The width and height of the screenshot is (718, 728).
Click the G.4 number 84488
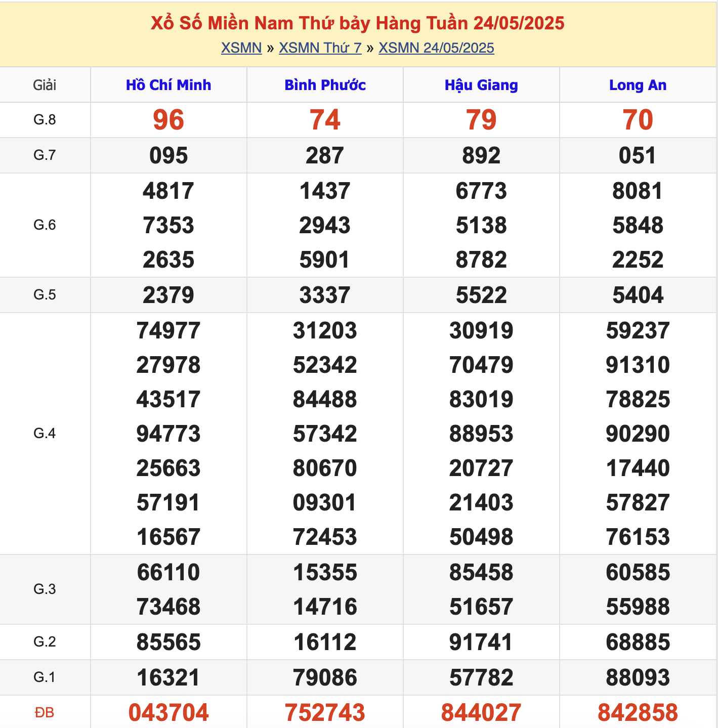click(x=325, y=399)
